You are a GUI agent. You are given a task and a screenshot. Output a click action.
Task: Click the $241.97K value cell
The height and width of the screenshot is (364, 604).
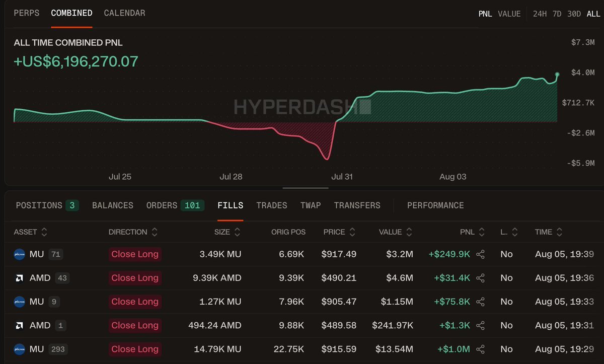click(393, 325)
